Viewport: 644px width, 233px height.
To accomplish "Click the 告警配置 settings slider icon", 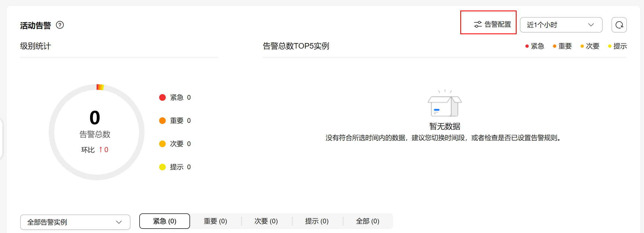I will [x=478, y=24].
